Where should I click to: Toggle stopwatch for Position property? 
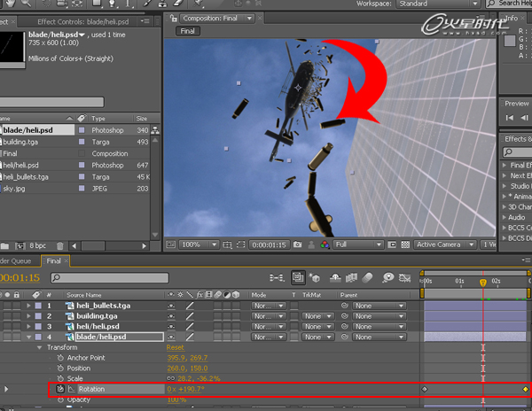60,368
